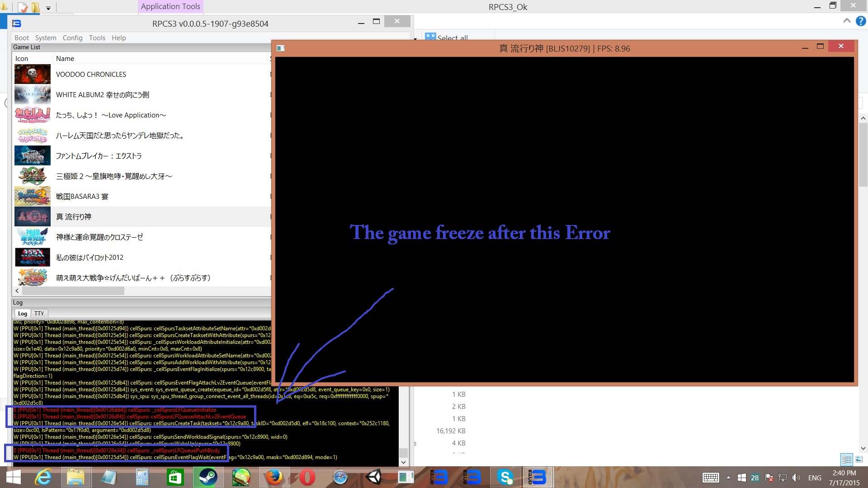The height and width of the screenshot is (488, 868).
Task: Select the VOODOO CHRONICLES game icon
Action: coord(33,75)
